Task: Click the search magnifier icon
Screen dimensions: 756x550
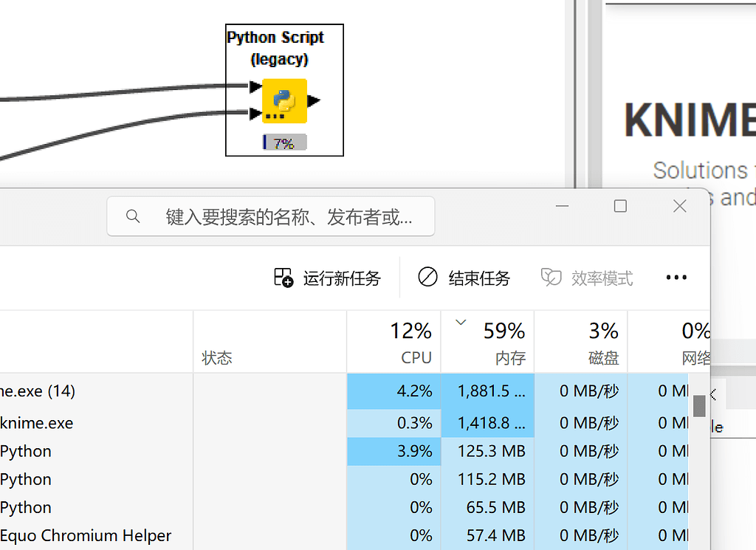Action: [133, 216]
